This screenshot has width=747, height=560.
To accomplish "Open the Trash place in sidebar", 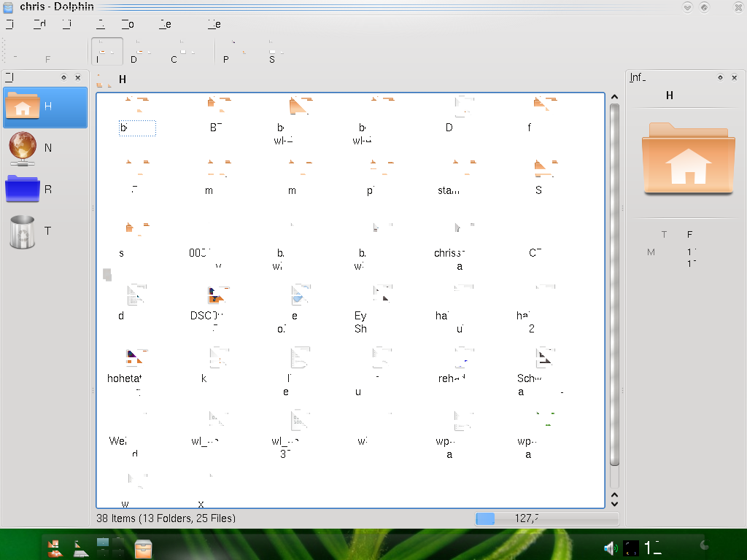I will point(44,231).
